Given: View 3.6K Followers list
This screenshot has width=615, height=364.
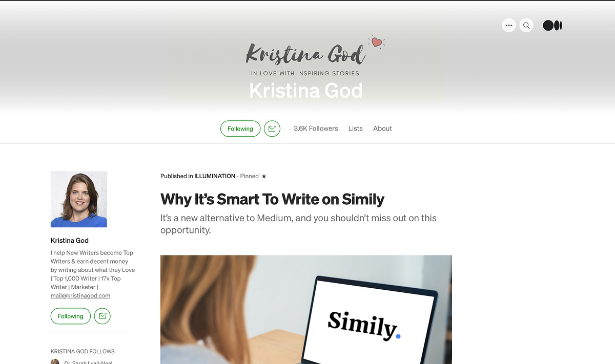Looking at the screenshot, I should point(316,129).
